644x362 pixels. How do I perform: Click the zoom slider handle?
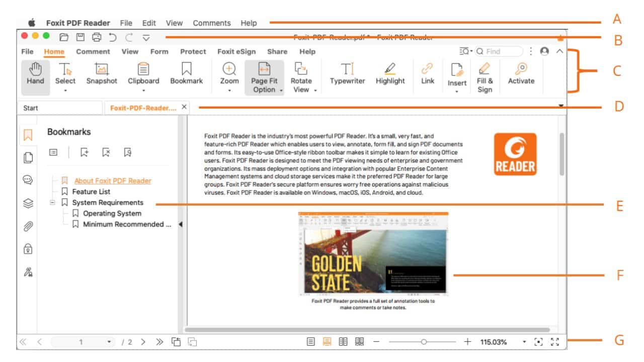click(424, 342)
